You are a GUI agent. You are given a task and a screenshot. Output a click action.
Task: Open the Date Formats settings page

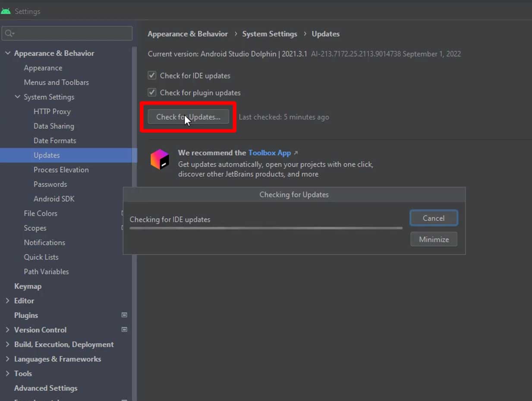(55, 141)
